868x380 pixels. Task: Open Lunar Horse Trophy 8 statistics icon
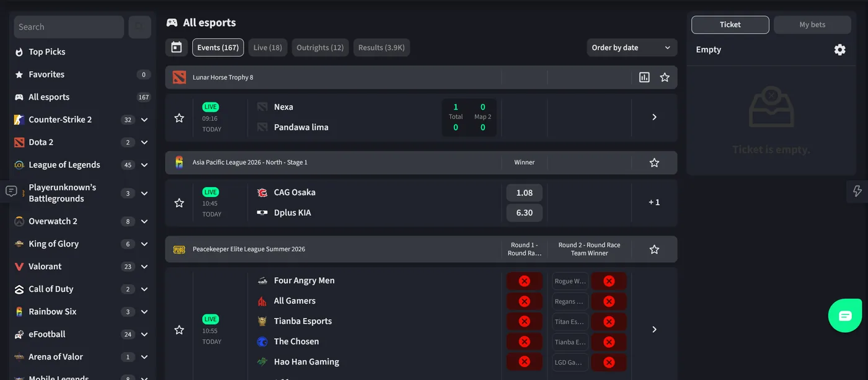tap(644, 77)
